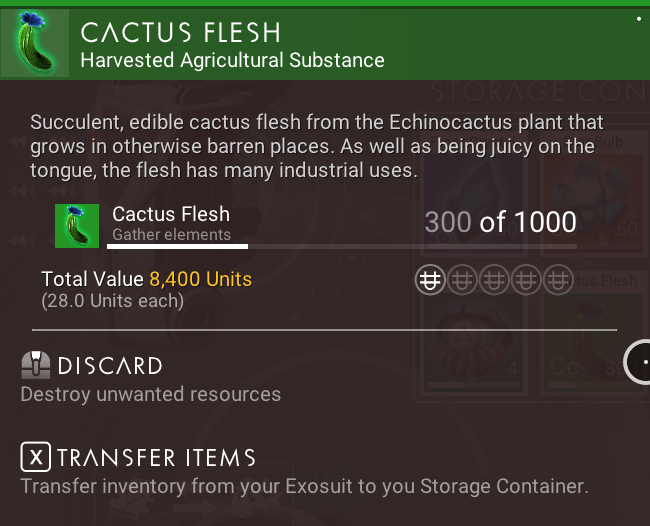Choose the DISCARD action label
The image size is (650, 526).
110,366
